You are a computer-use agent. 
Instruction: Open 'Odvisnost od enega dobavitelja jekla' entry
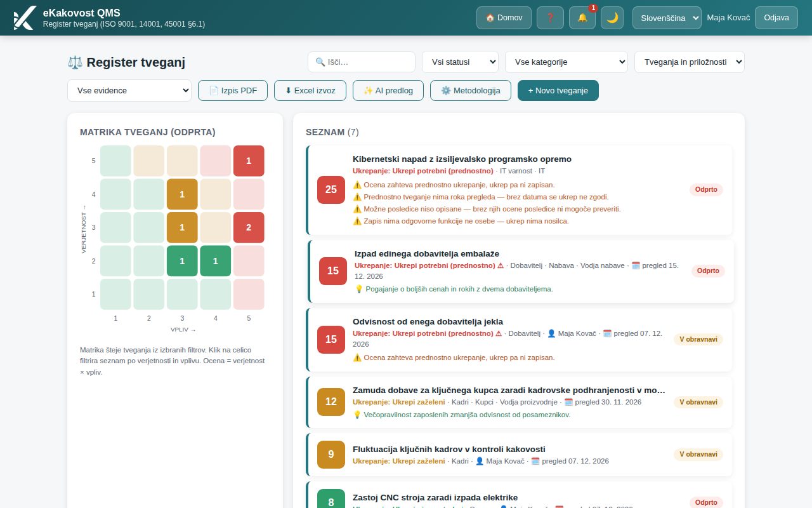pyautogui.click(x=428, y=322)
